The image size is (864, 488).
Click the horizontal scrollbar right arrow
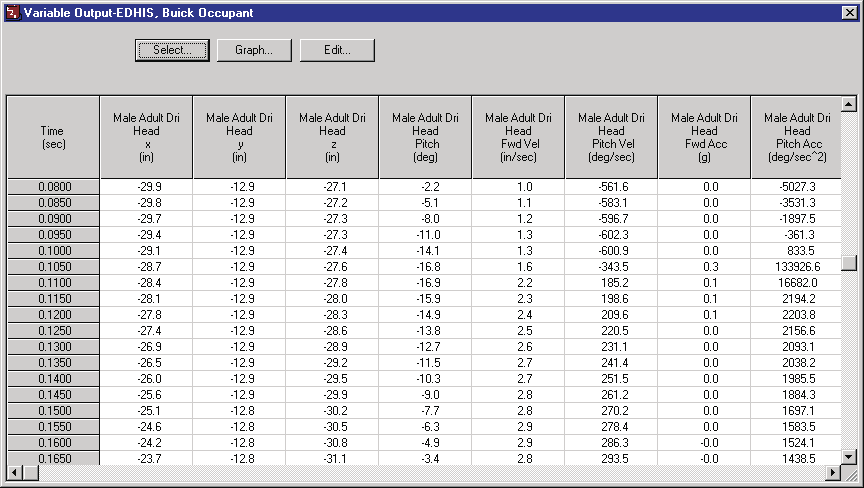tap(833, 472)
